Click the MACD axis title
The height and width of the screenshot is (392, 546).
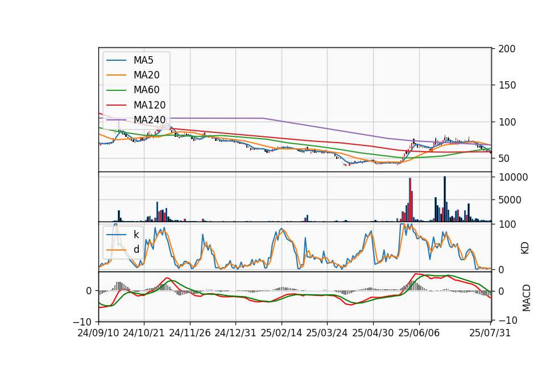coord(526,298)
